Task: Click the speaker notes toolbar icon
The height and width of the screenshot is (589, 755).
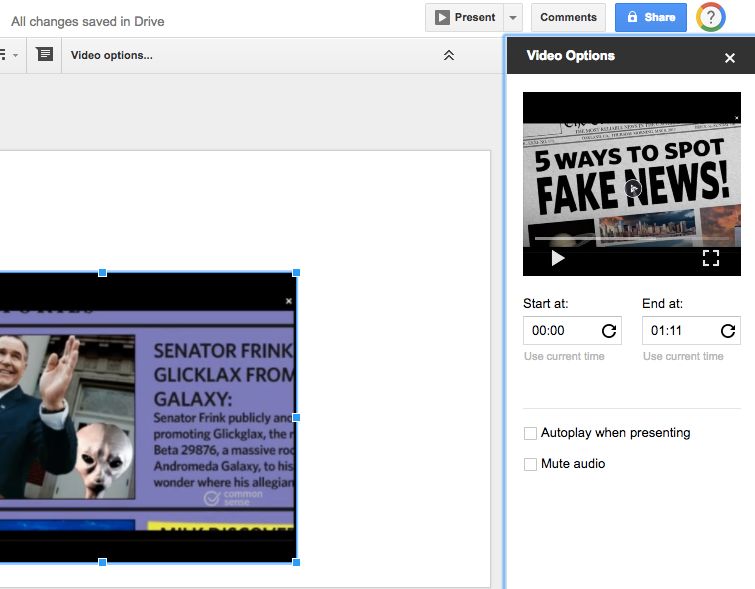Action: (x=44, y=54)
